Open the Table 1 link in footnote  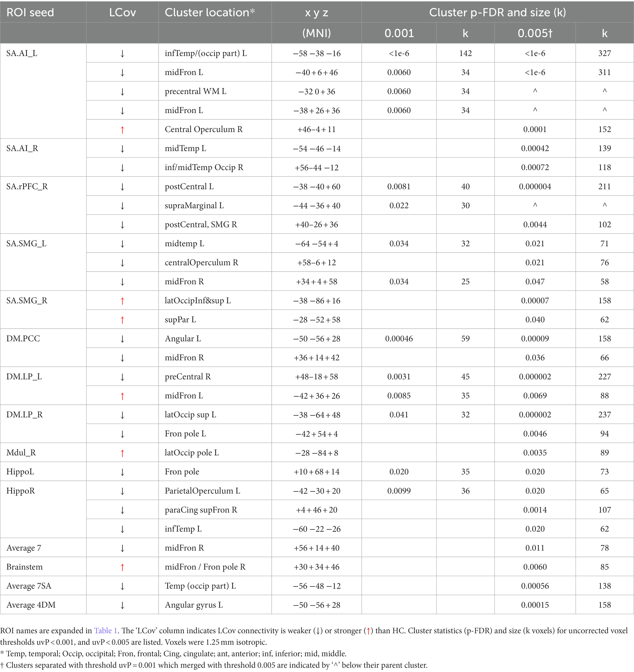click(x=105, y=630)
